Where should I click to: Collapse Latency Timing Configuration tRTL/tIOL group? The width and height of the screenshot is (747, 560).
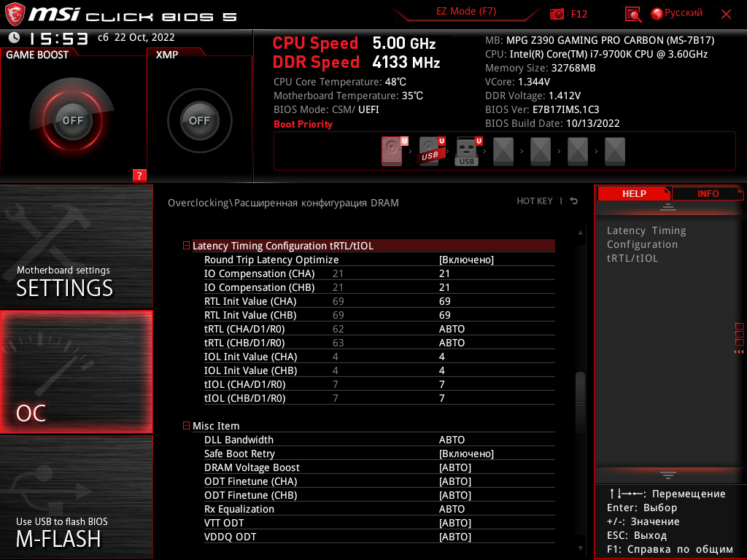[186, 246]
